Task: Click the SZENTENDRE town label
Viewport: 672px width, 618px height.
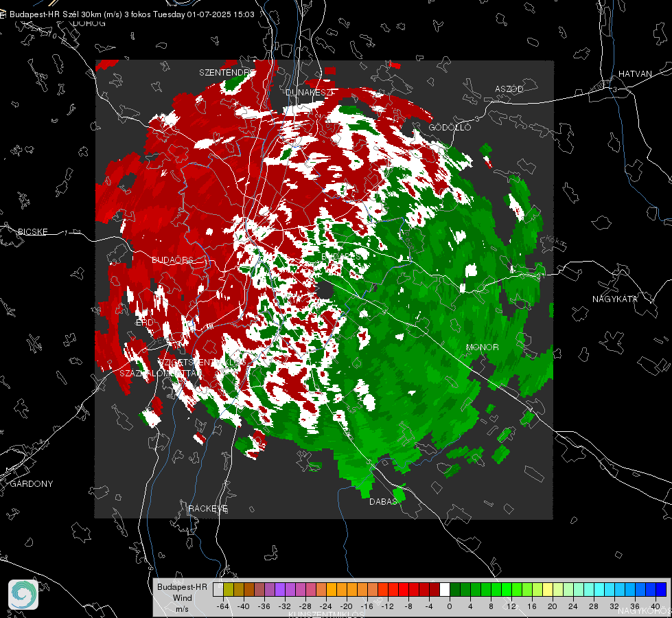Action: pos(226,73)
